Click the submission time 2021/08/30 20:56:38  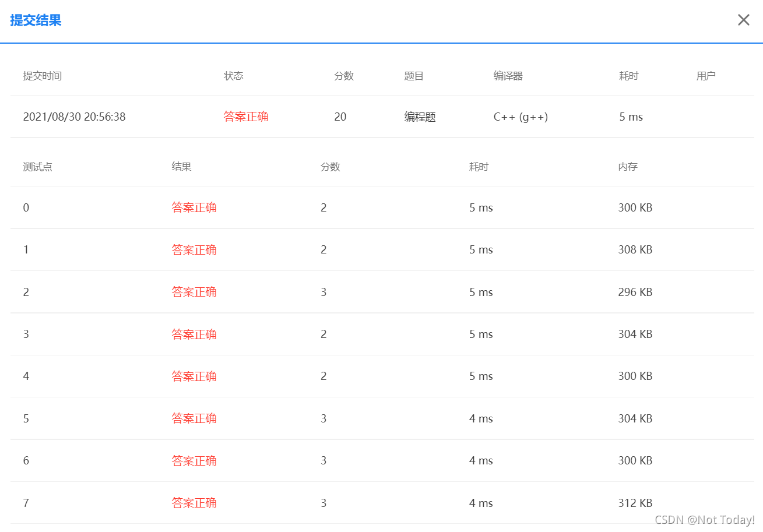tap(75, 117)
